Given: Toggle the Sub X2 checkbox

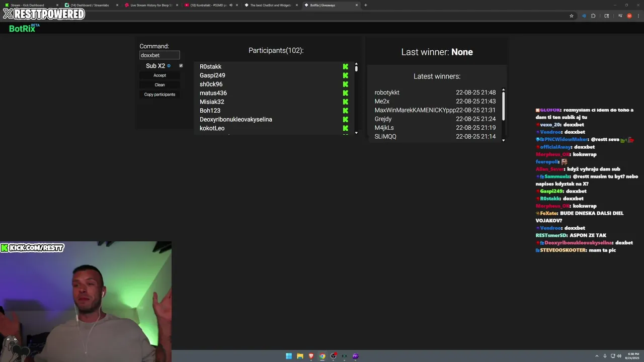Looking at the screenshot, I should tap(181, 66).
